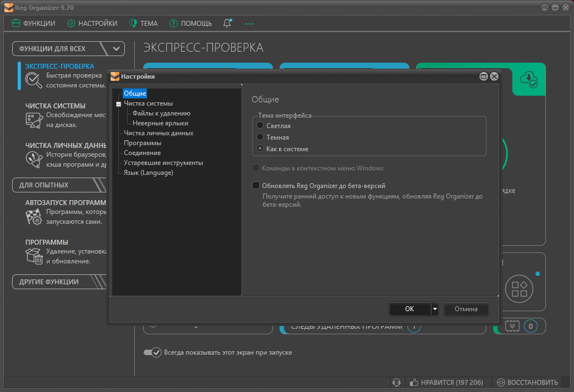Click the Экспресс-проверка magnifier icon
This screenshot has height=392, width=574.
point(34,80)
